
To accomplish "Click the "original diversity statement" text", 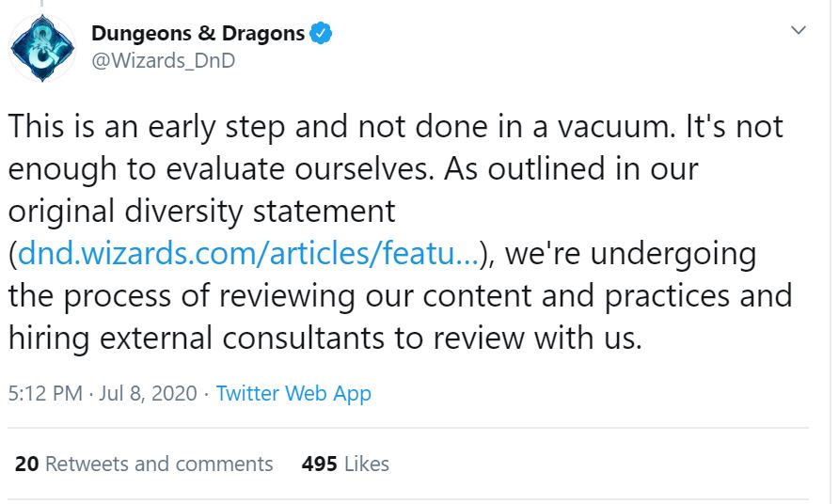I will tap(201, 211).
